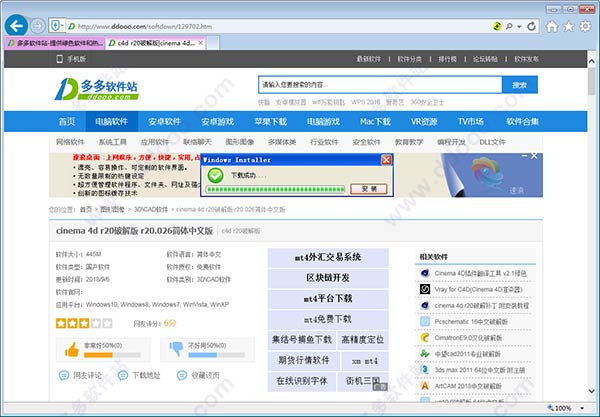Click the 3ds max 2011 icon
This screenshot has height=417, width=600.
425,370
